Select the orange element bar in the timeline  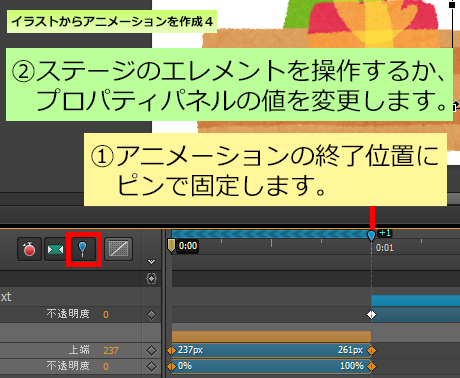271,336
